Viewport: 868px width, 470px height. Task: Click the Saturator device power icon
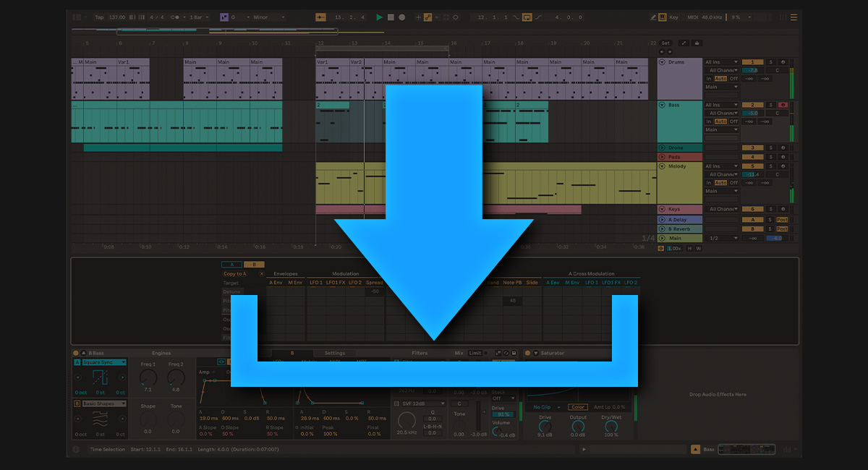click(527, 353)
